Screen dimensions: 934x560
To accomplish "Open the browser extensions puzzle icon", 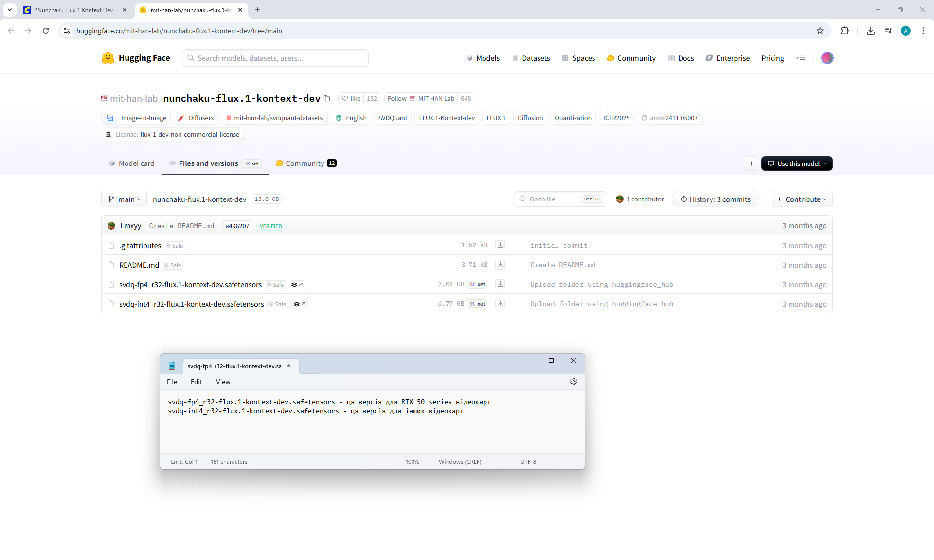I will point(844,31).
